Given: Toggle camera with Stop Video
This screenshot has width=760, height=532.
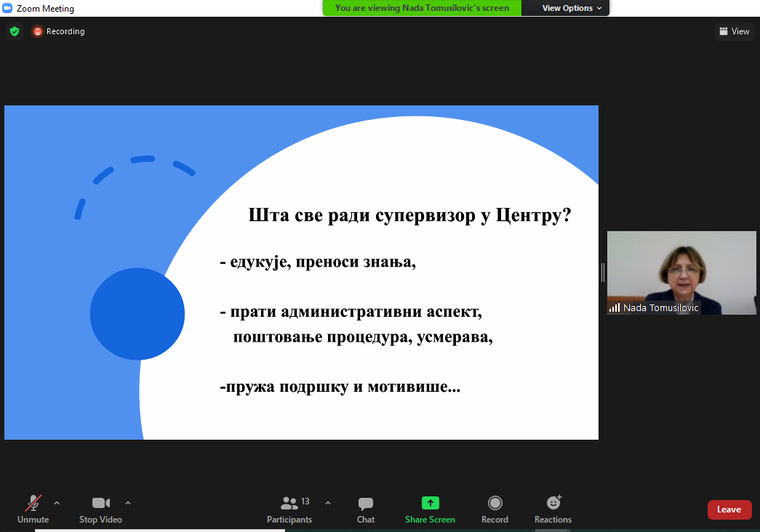Looking at the screenshot, I should coord(100,509).
